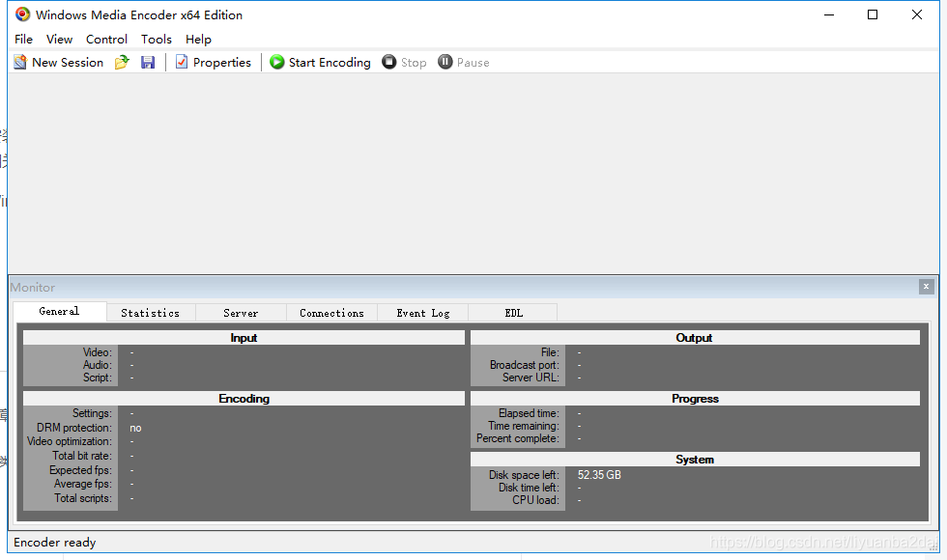Click the 'Disk space left:' label
Screen dimensions: 947x560
pyautogui.click(x=524, y=475)
